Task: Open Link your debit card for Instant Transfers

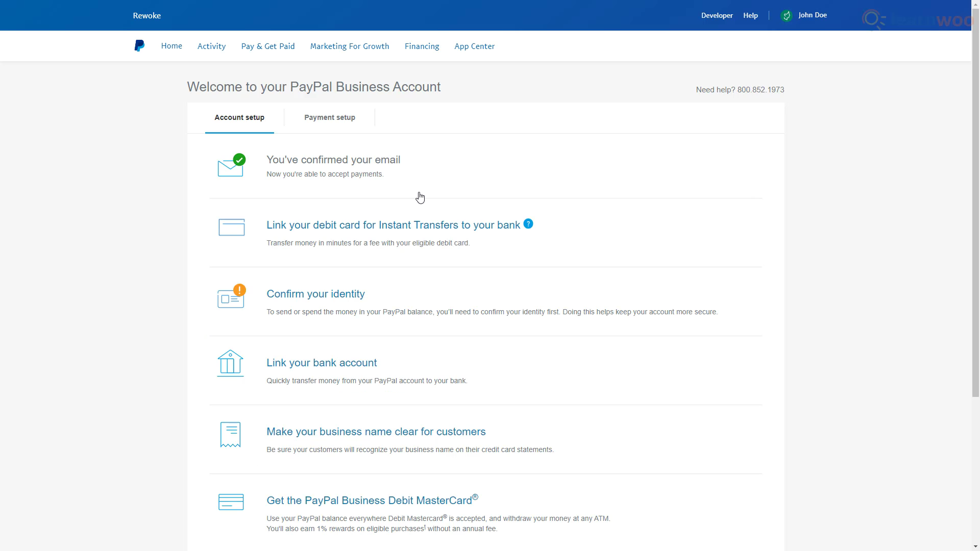Action: (393, 226)
